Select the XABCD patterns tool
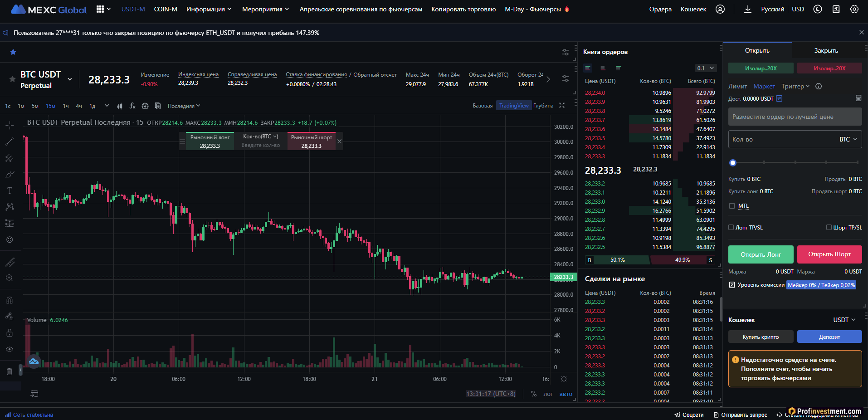The image size is (868, 420). coord(10,207)
